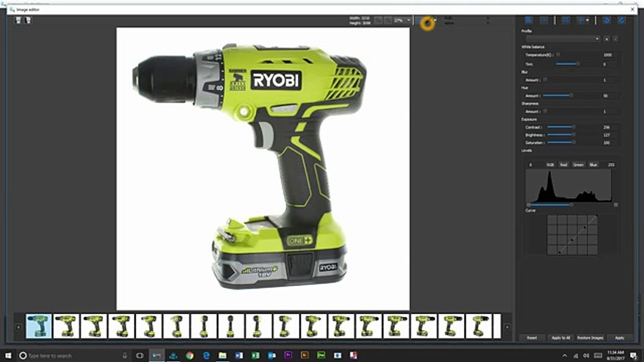The width and height of the screenshot is (644, 362).
Task: Click the leftmost icon above the image canvas
Action: [x=18, y=20]
